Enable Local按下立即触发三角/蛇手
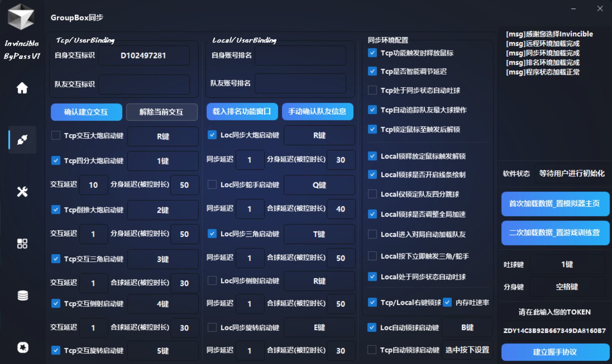 (x=372, y=256)
